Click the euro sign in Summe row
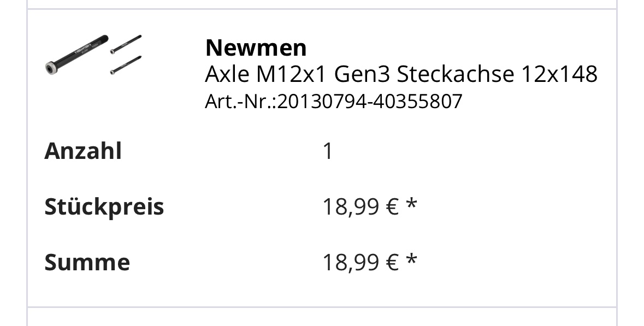 [x=393, y=263]
